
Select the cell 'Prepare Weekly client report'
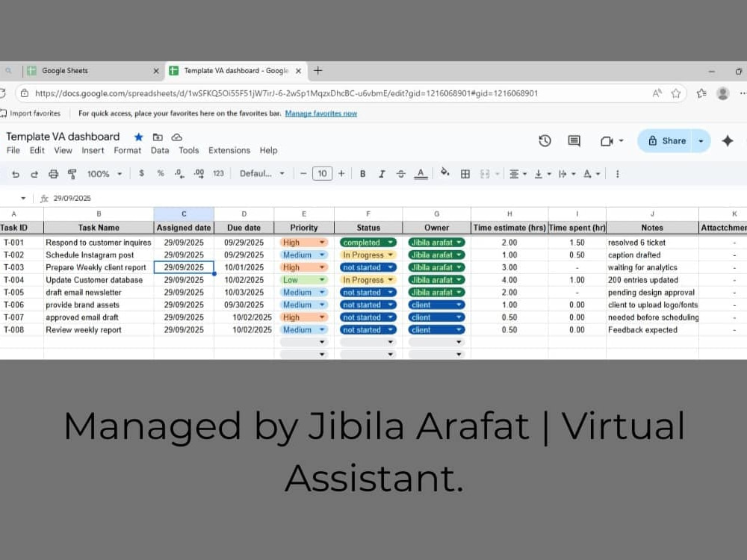(x=99, y=267)
